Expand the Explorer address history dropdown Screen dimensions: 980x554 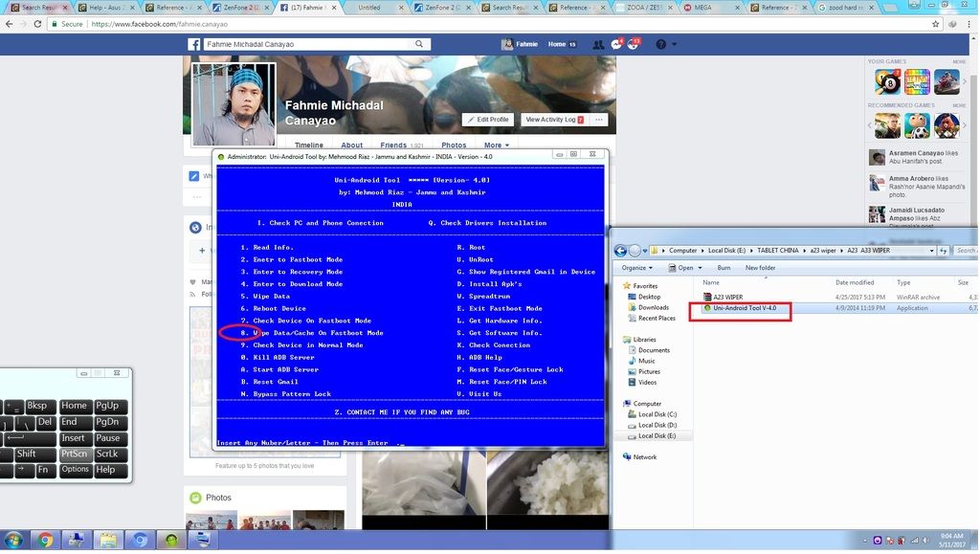[931, 251]
